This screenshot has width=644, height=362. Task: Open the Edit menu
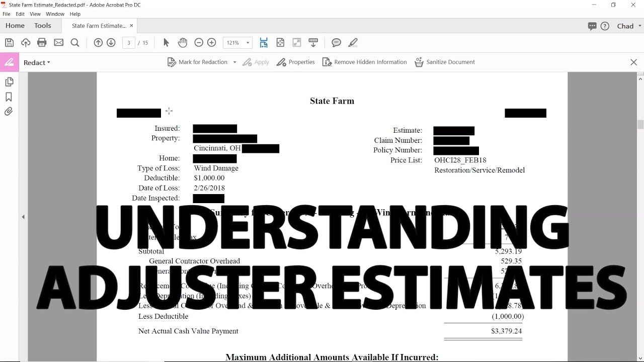(20, 14)
